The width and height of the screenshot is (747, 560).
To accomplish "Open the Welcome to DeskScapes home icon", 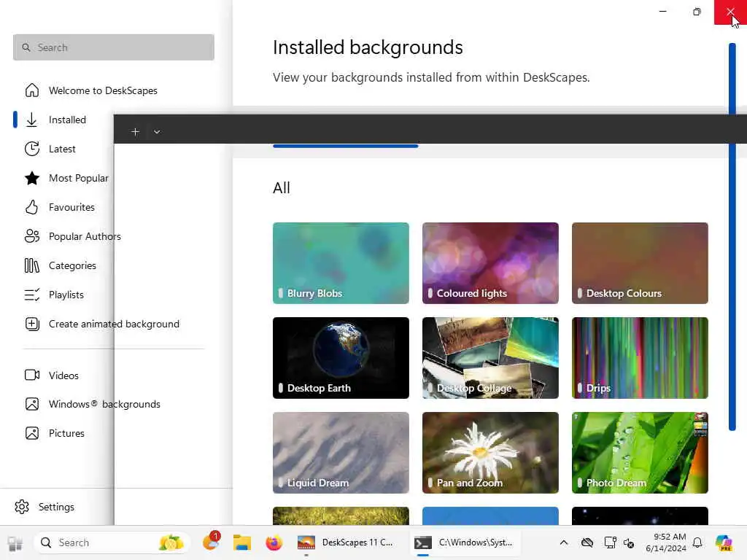I will (x=32, y=90).
